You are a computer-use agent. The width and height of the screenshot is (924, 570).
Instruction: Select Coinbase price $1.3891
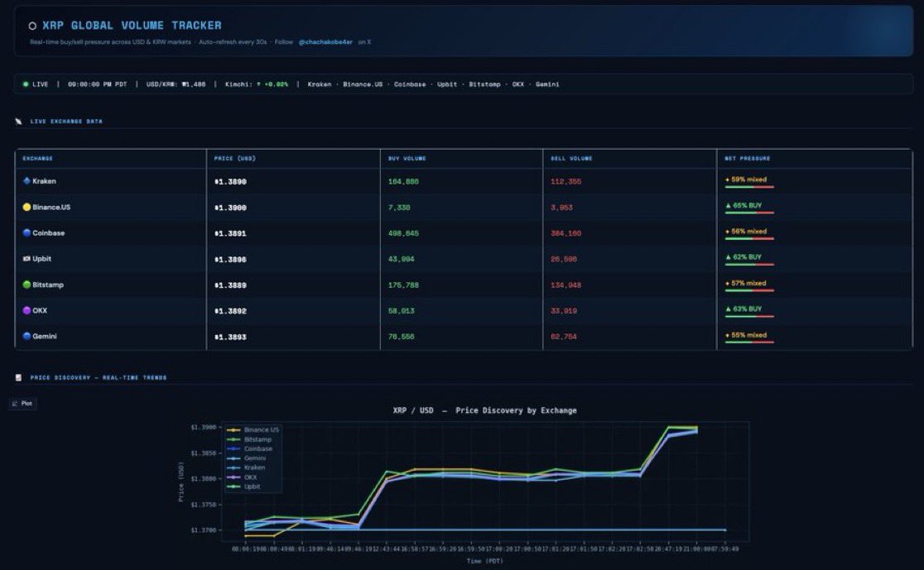tap(230, 234)
